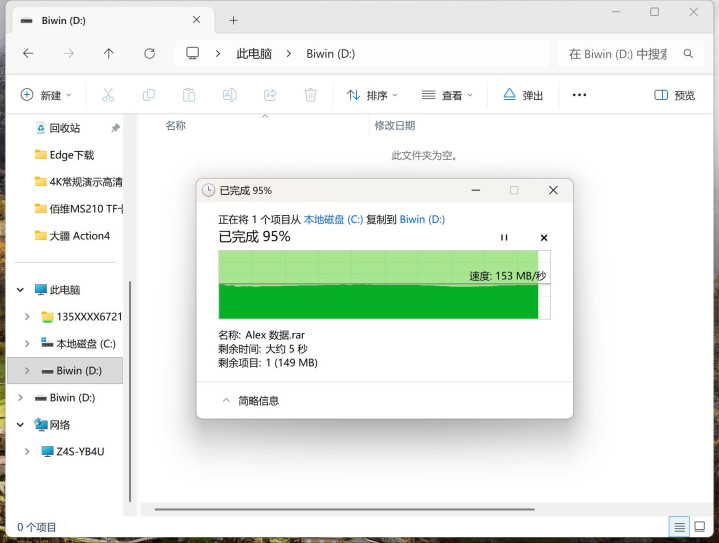Click the Rename toolbar icon
The height and width of the screenshot is (543, 719).
(229, 95)
